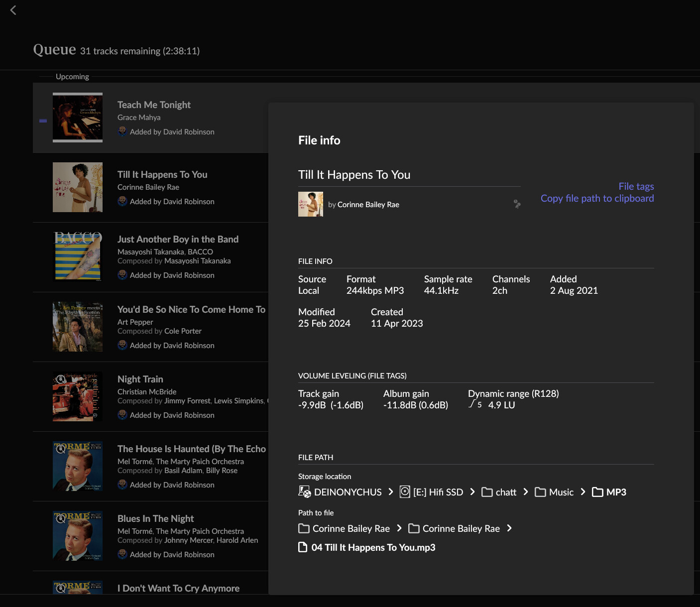This screenshot has height=607, width=700.
Task: Click the Hifi SSD drive icon
Action: tap(405, 492)
